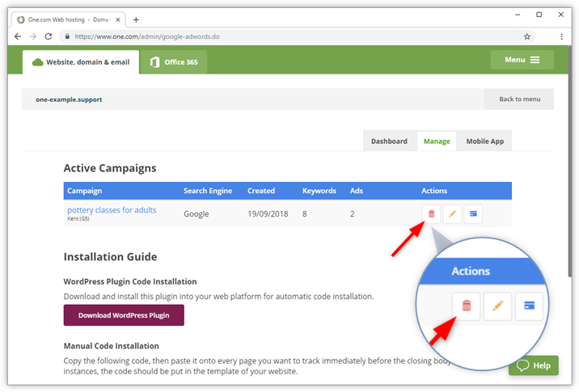This screenshot has height=392, width=579.
Task: Open the pottery classes for adults link
Action: pos(112,210)
